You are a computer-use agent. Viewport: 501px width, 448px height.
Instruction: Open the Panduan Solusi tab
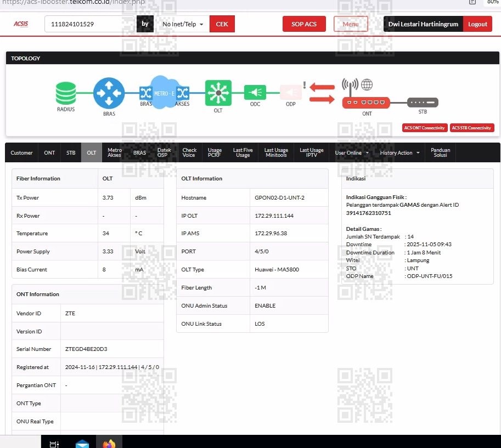[x=440, y=152]
